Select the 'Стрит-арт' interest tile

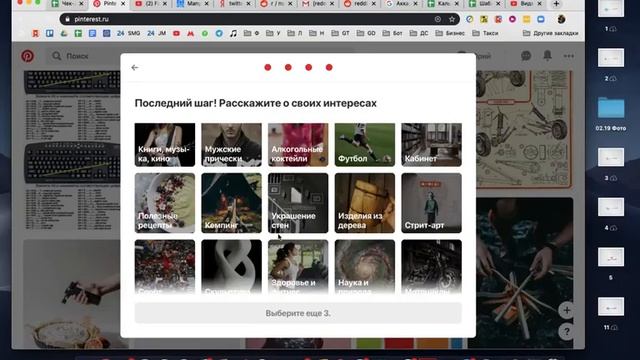(x=431, y=203)
